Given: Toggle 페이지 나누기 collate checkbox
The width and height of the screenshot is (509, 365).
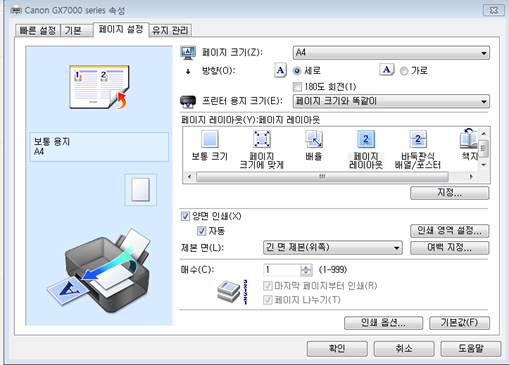Looking at the screenshot, I should click(x=267, y=300).
